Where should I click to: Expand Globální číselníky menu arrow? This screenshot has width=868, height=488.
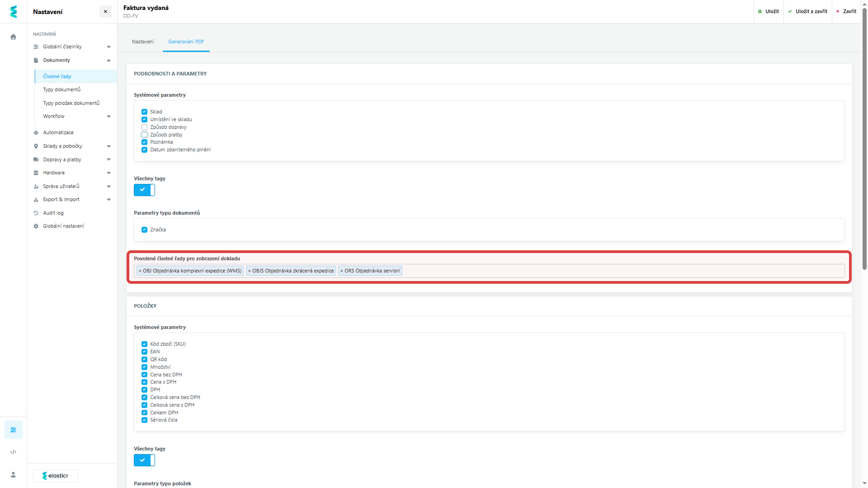pyautogui.click(x=108, y=47)
